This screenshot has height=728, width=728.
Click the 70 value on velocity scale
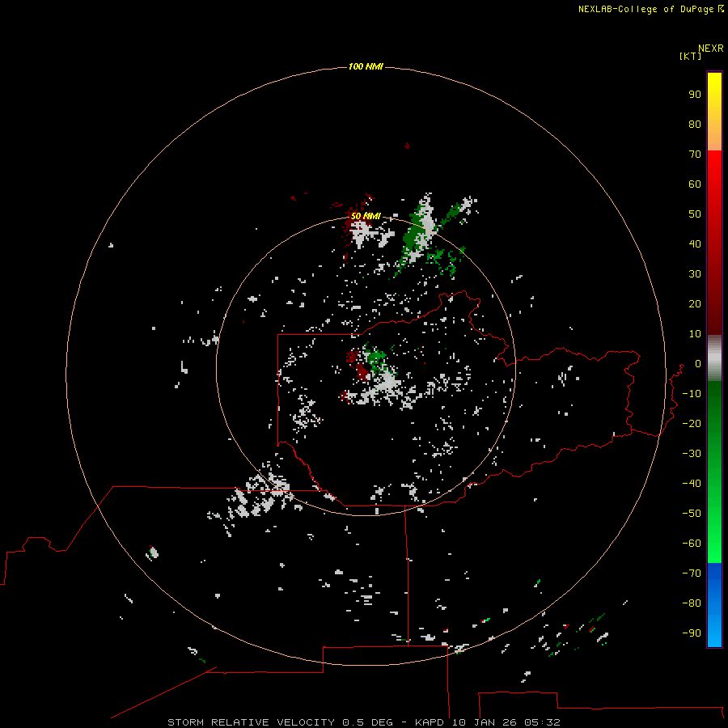[695, 154]
